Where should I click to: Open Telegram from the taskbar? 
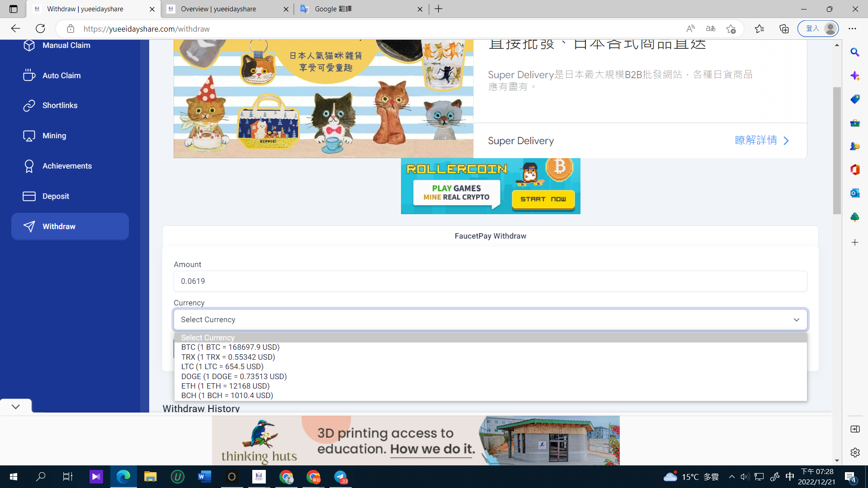[340, 477]
